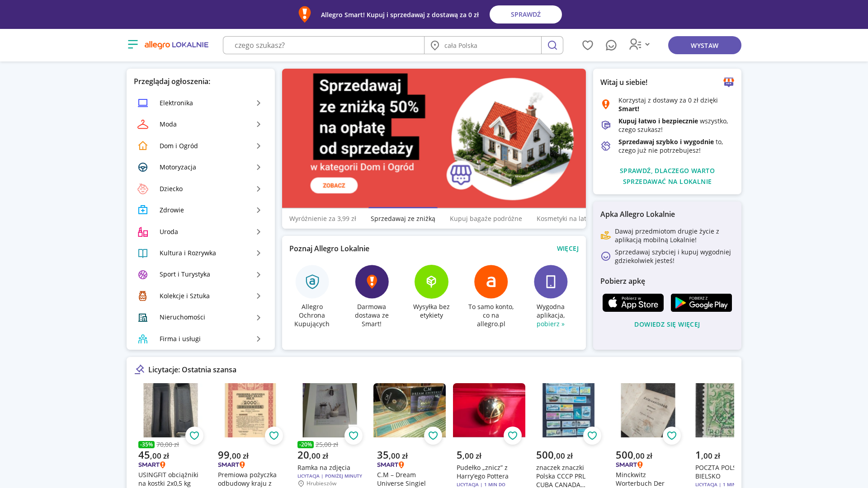The width and height of the screenshot is (868, 488).
Task: Click the SPRAWDŹ button in top banner
Action: 526,14
